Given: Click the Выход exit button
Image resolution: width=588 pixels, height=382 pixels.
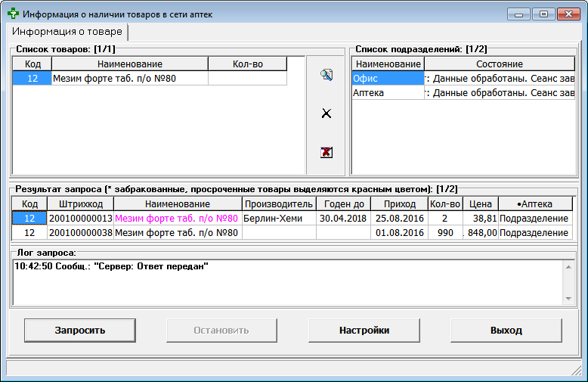Looking at the screenshot, I should tap(506, 331).
